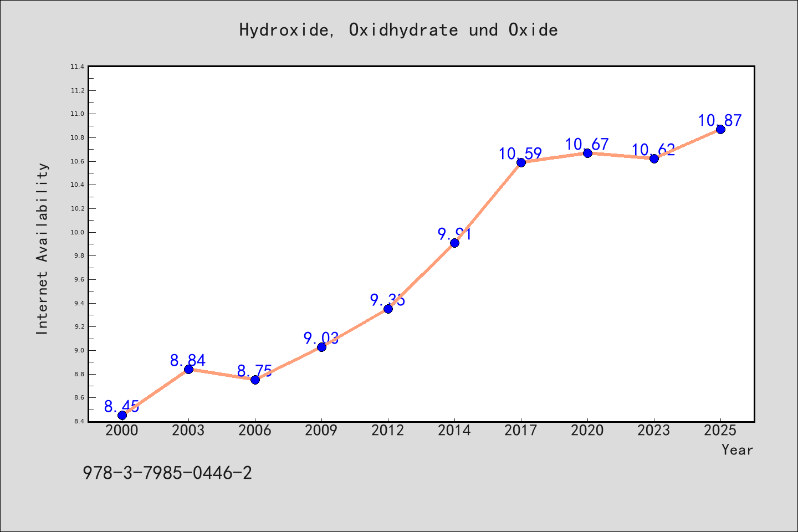The image size is (798, 532).
Task: Click the x-axis tick label 2020
Action: pos(587,431)
